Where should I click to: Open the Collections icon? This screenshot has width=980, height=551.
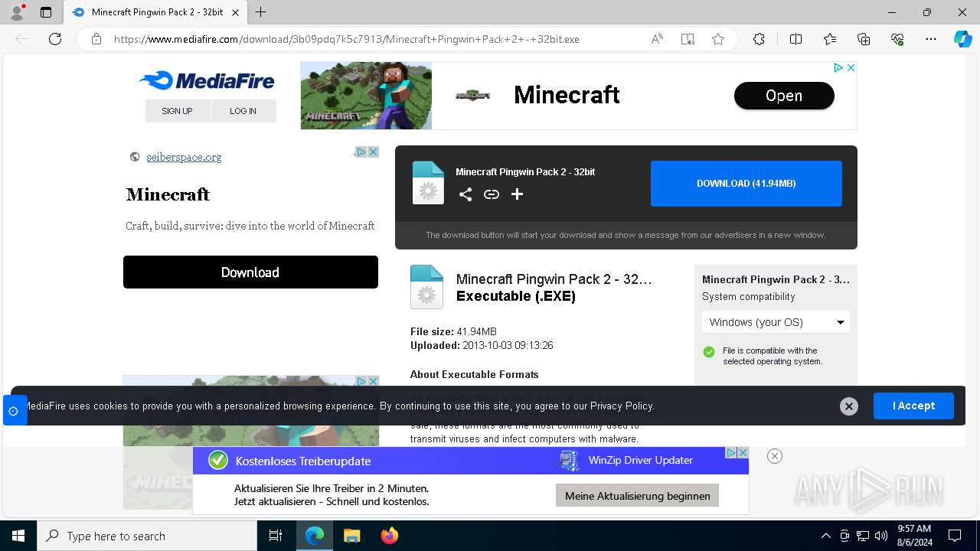[864, 39]
